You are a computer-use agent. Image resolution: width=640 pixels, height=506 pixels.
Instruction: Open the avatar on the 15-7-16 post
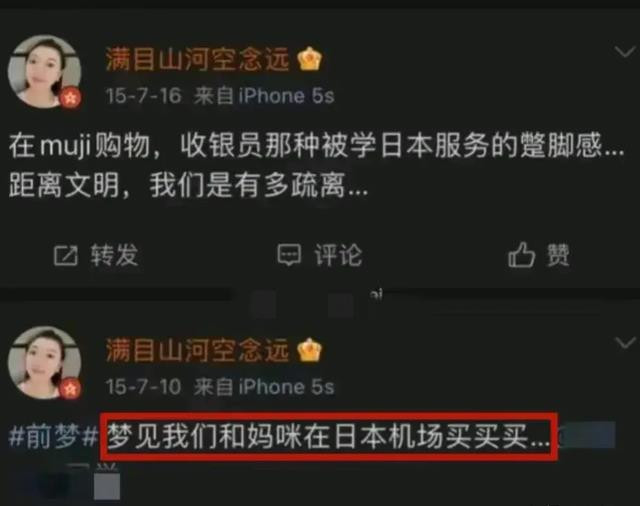44,72
